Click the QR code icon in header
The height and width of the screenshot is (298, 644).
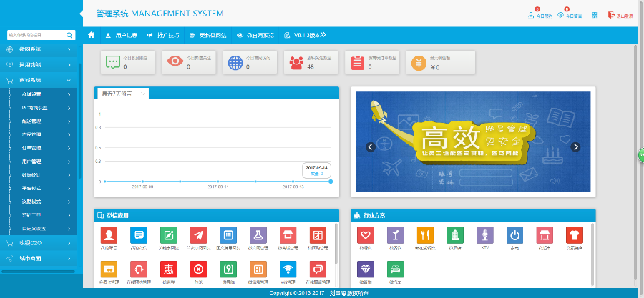(x=595, y=15)
